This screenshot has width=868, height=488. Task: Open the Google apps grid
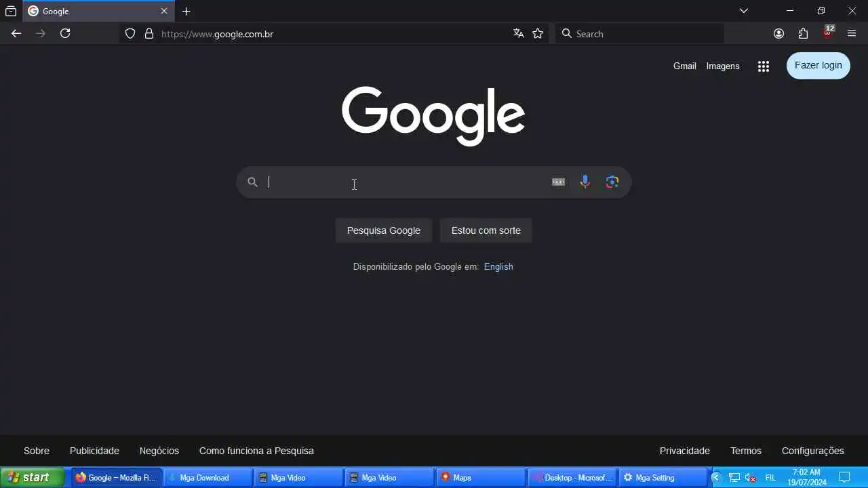pos(764,66)
